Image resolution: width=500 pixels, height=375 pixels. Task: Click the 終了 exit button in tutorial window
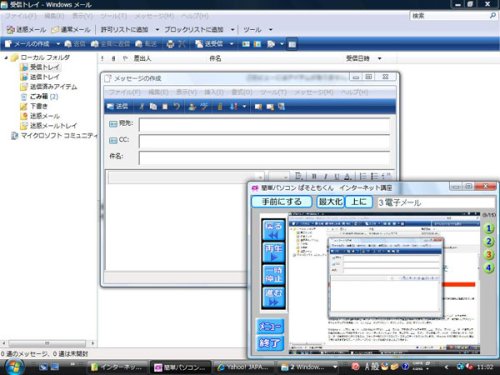point(270,343)
